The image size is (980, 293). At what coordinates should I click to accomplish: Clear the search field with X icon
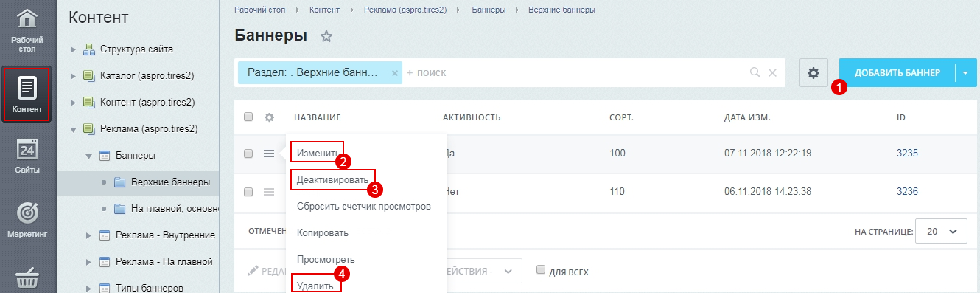[772, 73]
